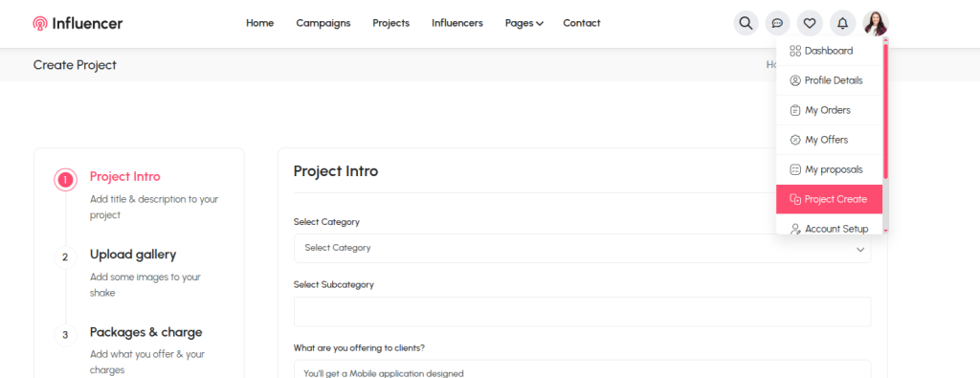Screen dimensions: 980x378
Task: Expand the Pages menu dropdown
Action: [x=523, y=23]
